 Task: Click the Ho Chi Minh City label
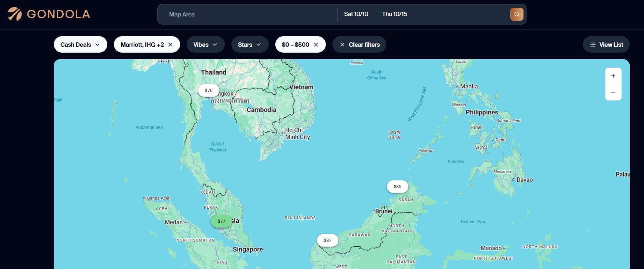coord(297,134)
